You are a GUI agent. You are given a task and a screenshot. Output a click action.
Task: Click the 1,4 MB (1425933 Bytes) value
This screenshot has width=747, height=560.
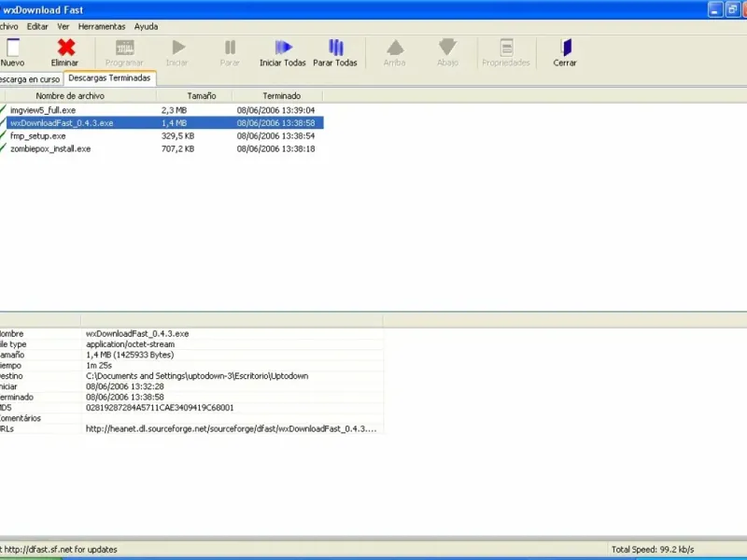pos(130,355)
